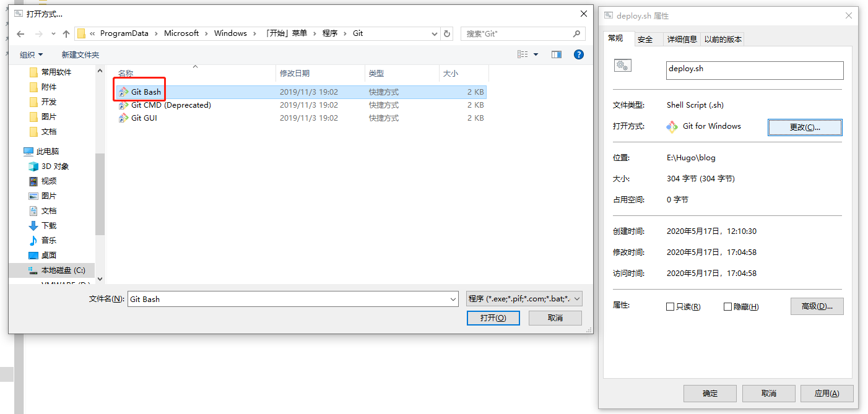This screenshot has width=868, height=414.
Task: Open Desktop (桌面) in sidebar
Action: tap(43, 255)
